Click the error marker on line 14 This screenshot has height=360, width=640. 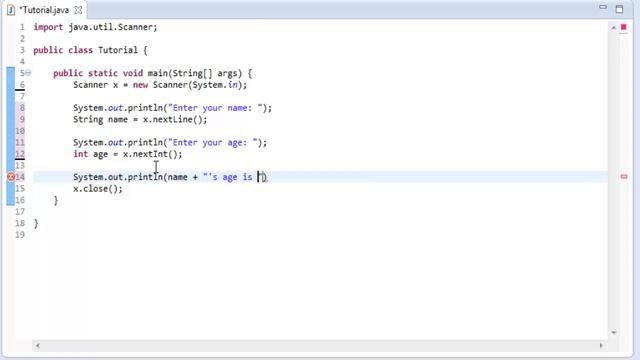tap(11, 177)
